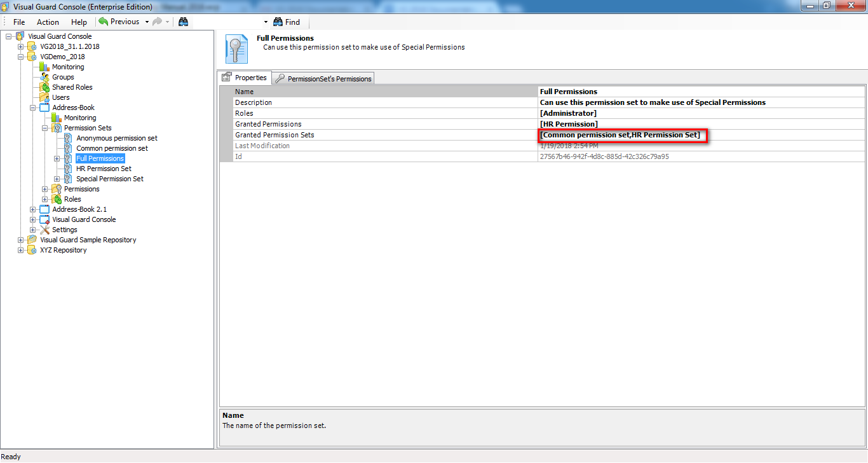
Task: Click the Shared Roles folder icon
Action: tap(44, 87)
